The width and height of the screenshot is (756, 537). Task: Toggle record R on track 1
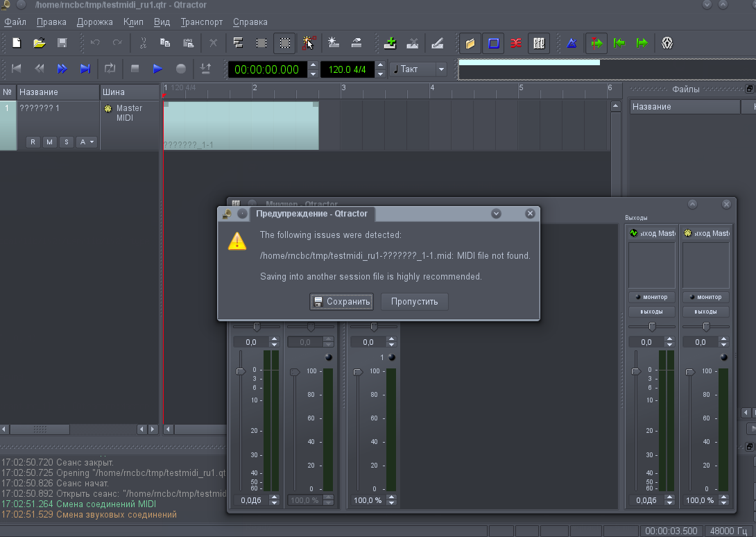(33, 142)
